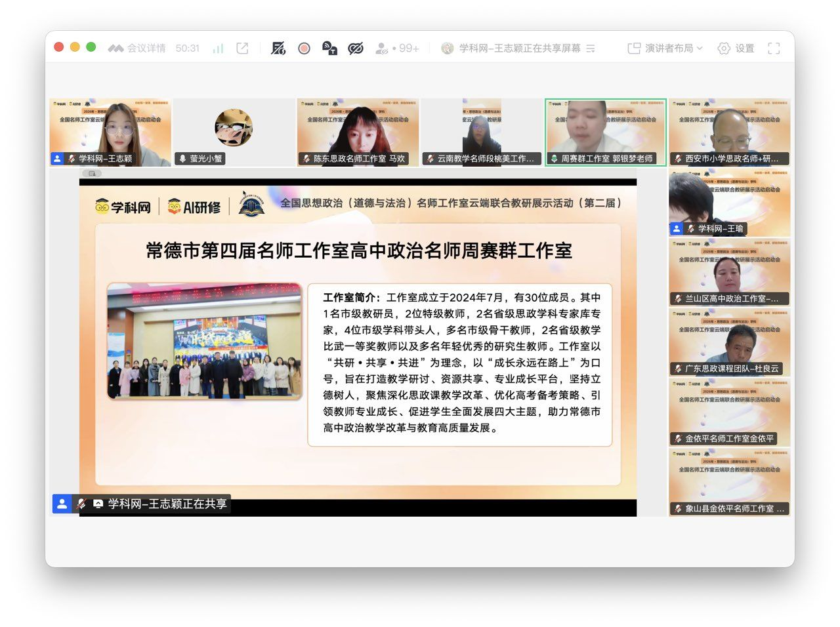Select the 周赛群工作室 郭银梦老师 tile
This screenshot has width=840, height=627.
click(606, 132)
